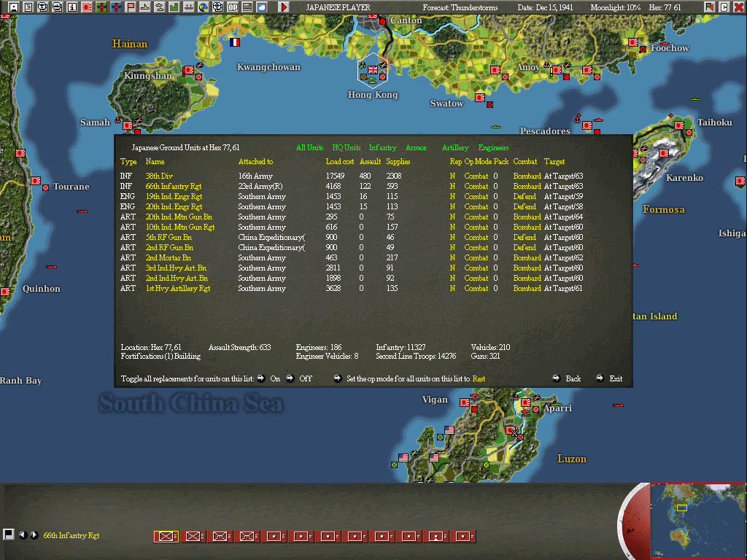This screenshot has height=560, width=747.
Task: Toggle Rep value N for 38th Div
Action: (452, 176)
